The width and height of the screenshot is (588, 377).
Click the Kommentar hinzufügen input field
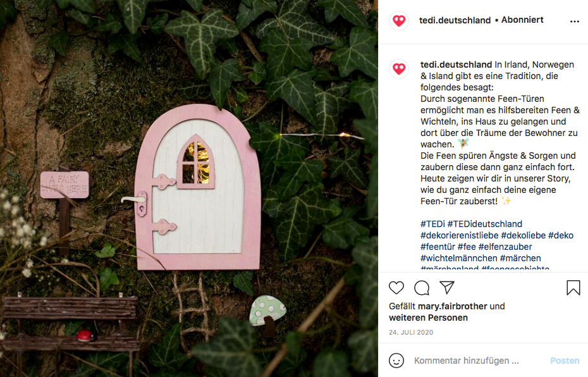[478, 361]
